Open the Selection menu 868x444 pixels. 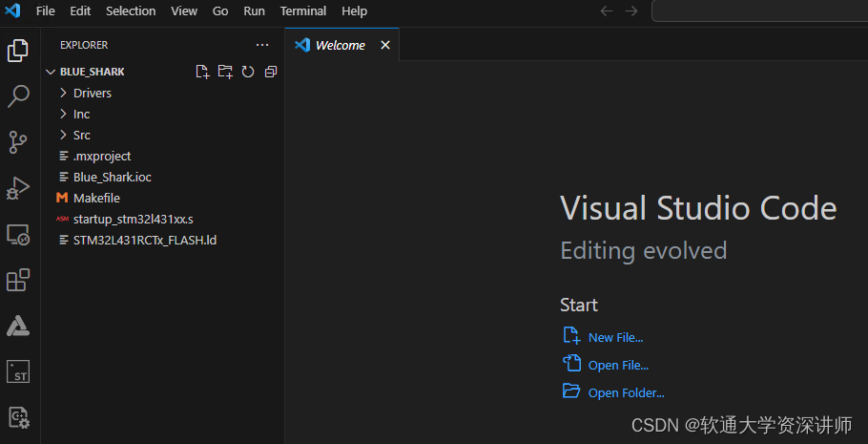point(131,11)
